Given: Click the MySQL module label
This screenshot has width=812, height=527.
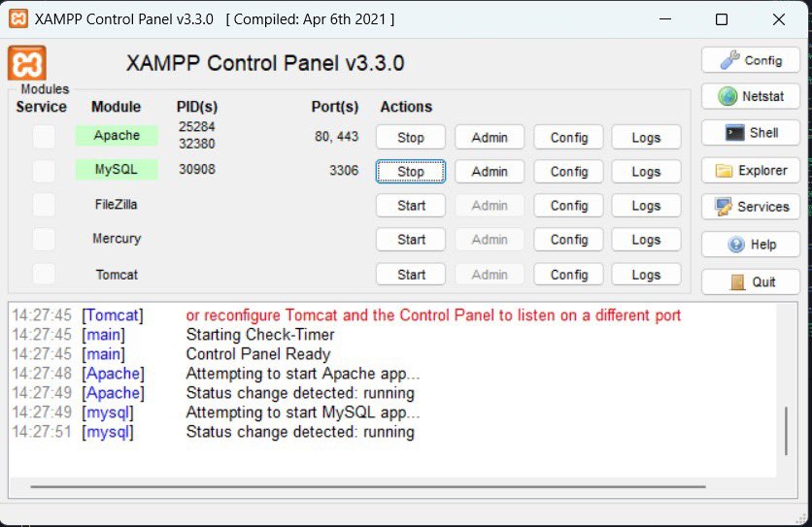Looking at the screenshot, I should 117,169.
